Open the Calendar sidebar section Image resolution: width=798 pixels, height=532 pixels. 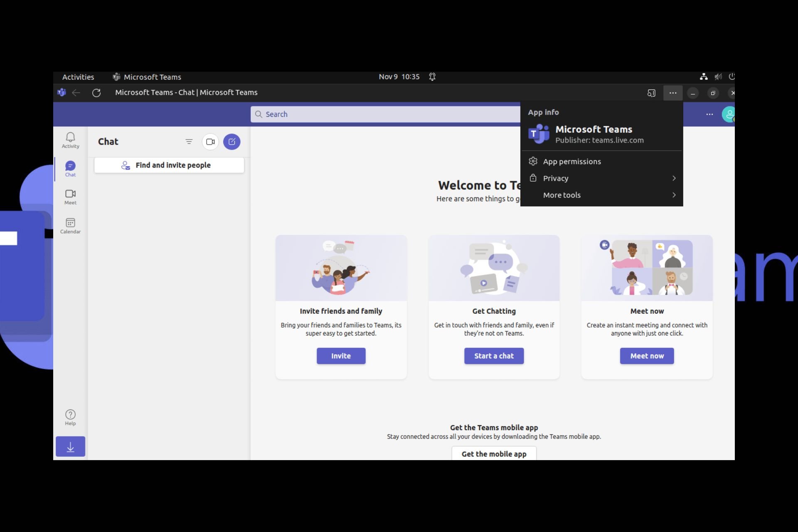click(70, 226)
